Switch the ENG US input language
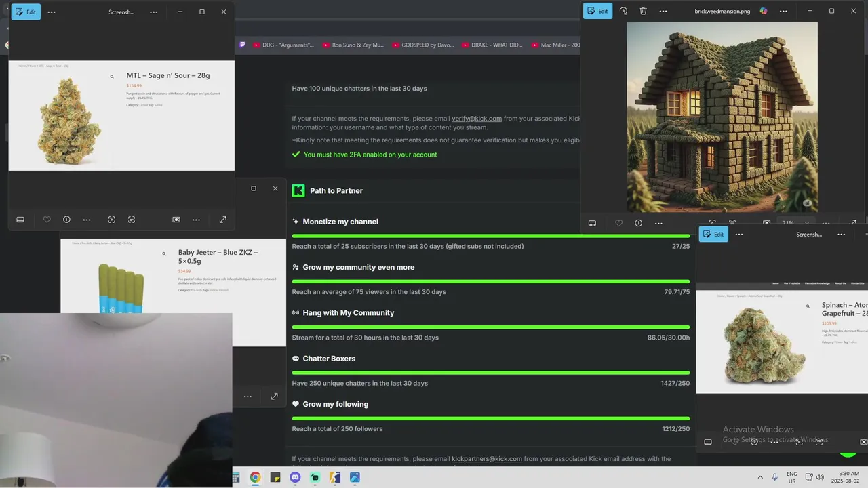 pyautogui.click(x=792, y=477)
